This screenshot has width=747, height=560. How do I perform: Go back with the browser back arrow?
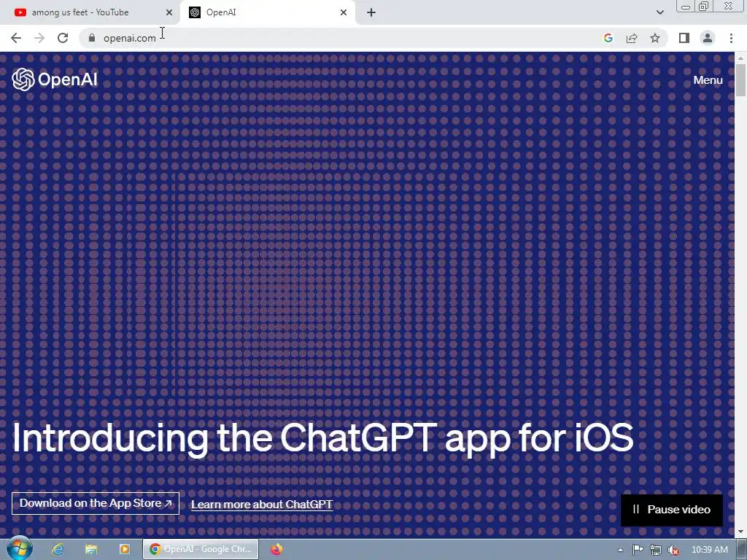(x=16, y=38)
